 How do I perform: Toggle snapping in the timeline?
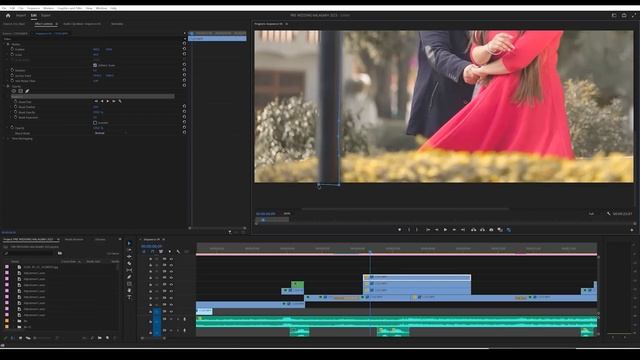click(153, 251)
